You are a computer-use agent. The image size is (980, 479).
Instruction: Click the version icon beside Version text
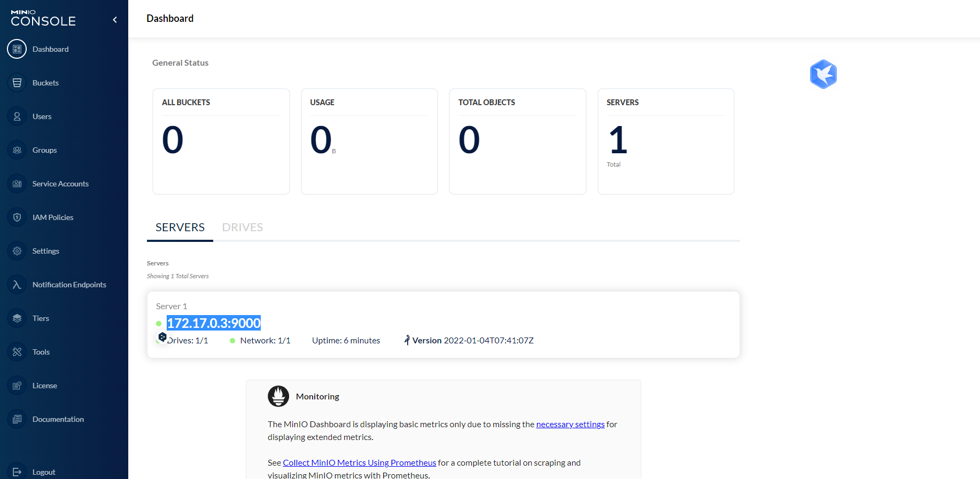[407, 340]
